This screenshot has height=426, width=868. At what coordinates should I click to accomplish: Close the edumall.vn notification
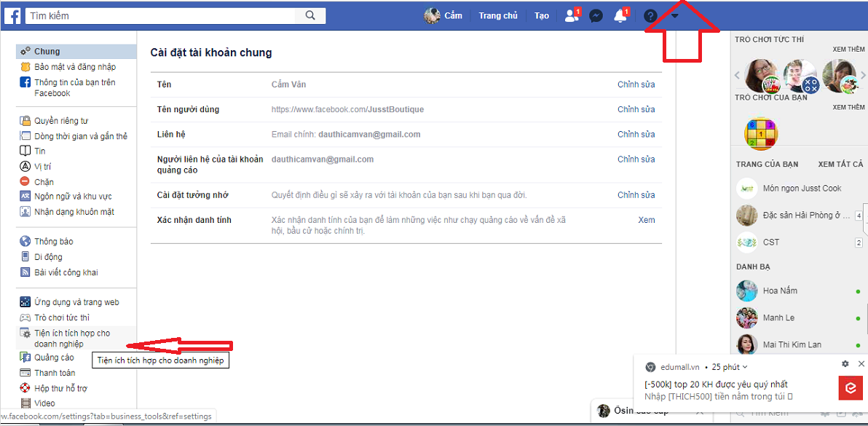pos(861,363)
